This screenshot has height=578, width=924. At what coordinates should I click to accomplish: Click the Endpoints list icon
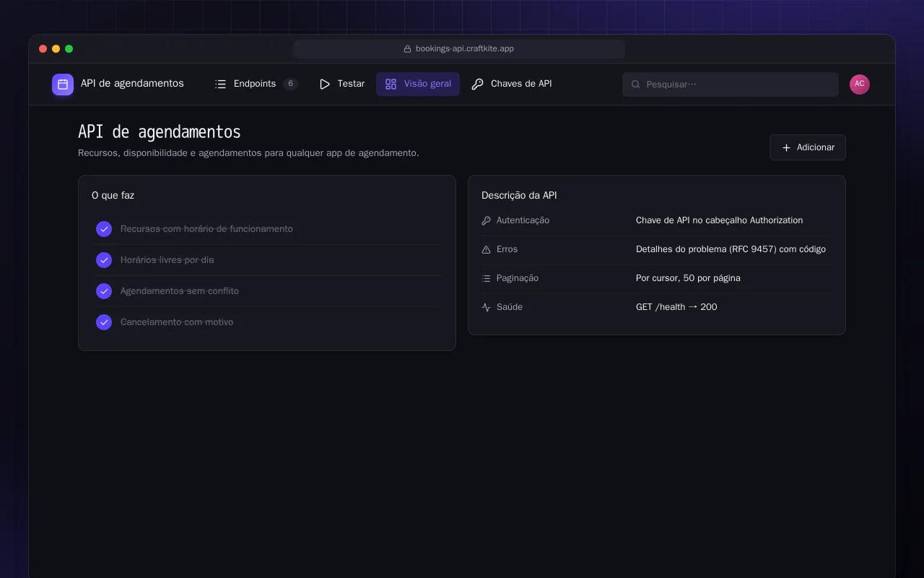(221, 85)
